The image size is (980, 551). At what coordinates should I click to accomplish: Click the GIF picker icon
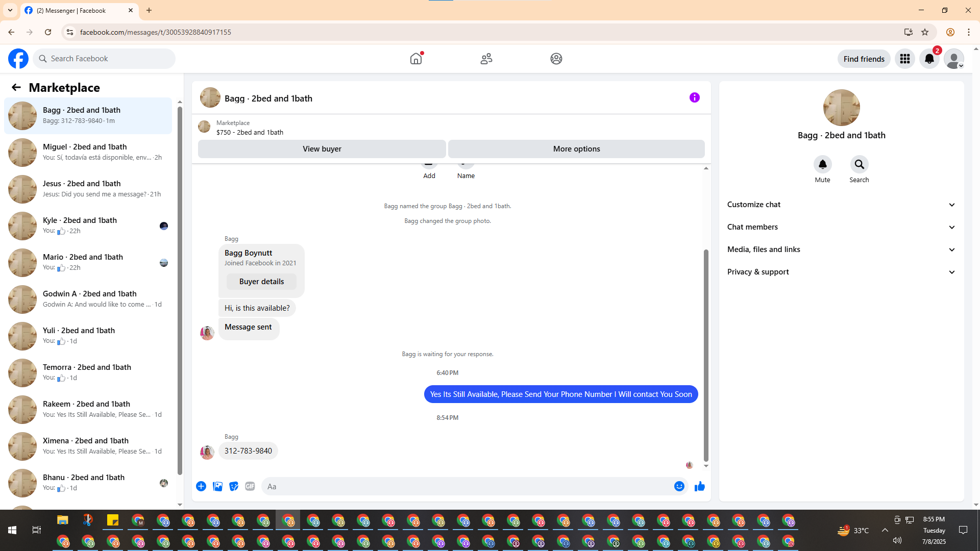point(250,486)
